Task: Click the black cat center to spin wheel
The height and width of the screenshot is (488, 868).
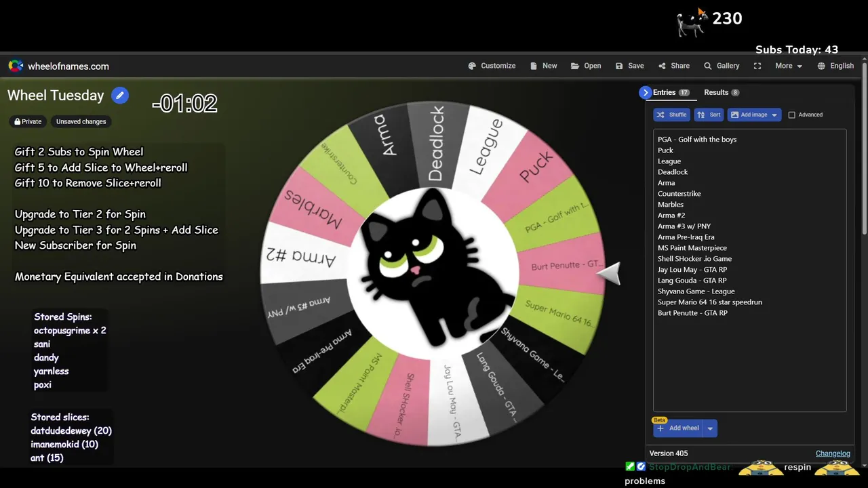Action: coord(432,273)
